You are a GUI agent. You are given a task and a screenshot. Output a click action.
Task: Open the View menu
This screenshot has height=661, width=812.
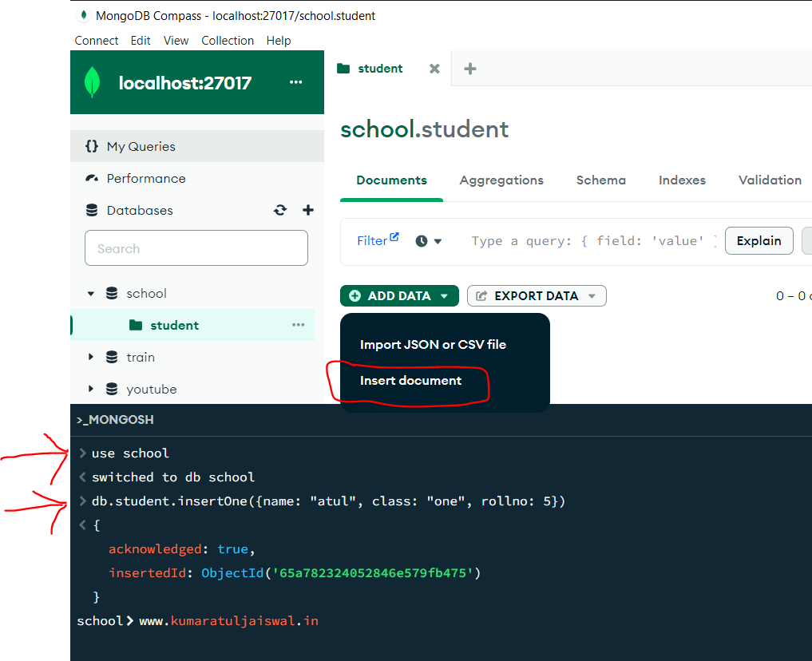point(176,41)
